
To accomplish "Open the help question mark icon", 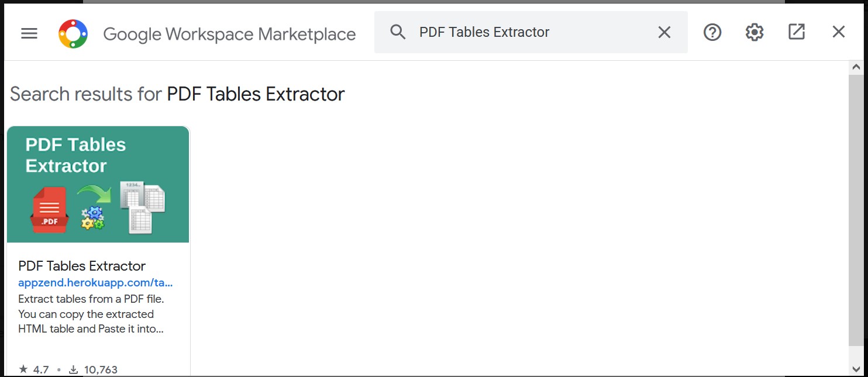I will tap(712, 32).
